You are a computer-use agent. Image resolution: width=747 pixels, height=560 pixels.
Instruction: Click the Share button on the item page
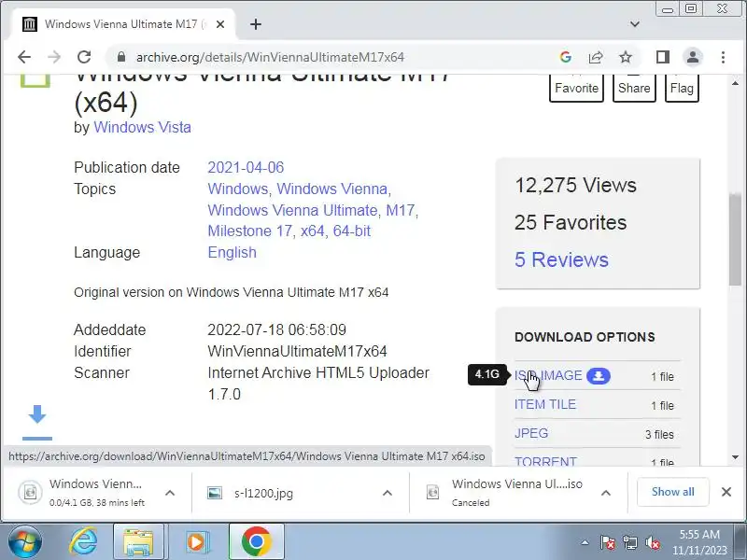pyautogui.click(x=634, y=88)
